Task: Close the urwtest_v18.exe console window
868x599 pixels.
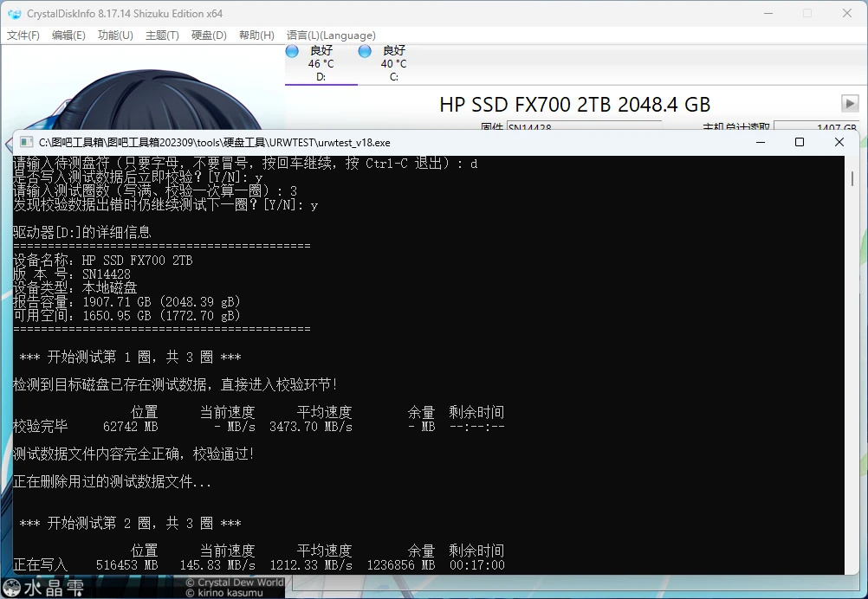Action: (x=839, y=142)
